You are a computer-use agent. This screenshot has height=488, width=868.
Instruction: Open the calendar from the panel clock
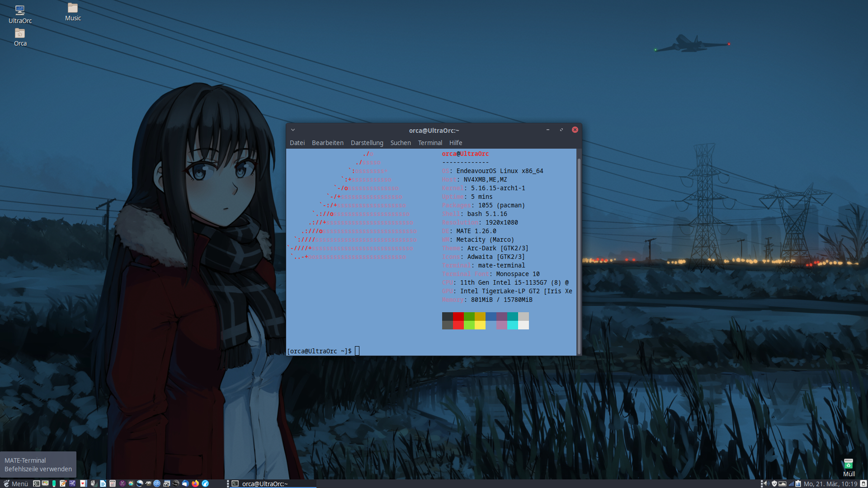(x=830, y=483)
